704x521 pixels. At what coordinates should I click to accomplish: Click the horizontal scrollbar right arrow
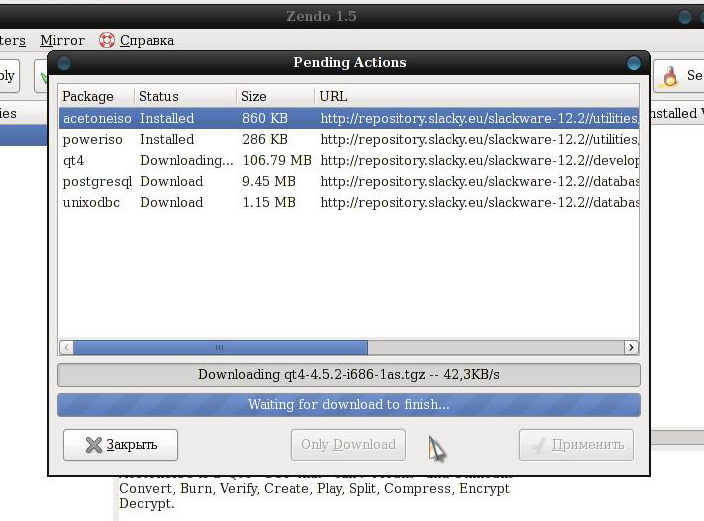[631, 347]
